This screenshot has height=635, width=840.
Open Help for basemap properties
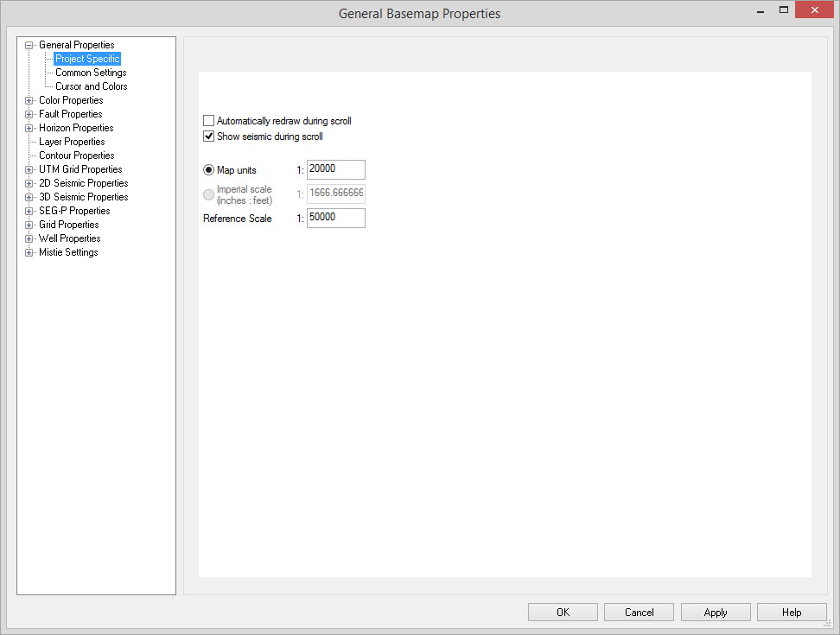[x=791, y=613]
